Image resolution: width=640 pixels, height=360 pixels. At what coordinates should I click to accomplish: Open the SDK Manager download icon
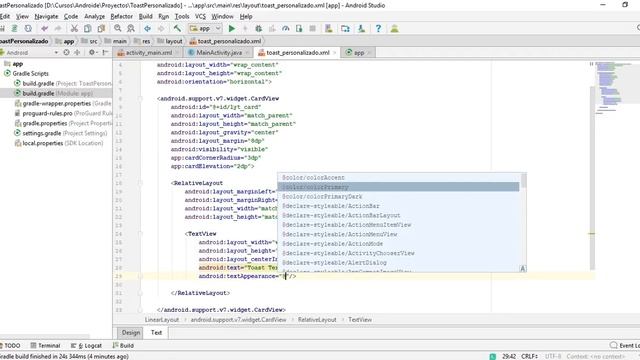coord(361,29)
